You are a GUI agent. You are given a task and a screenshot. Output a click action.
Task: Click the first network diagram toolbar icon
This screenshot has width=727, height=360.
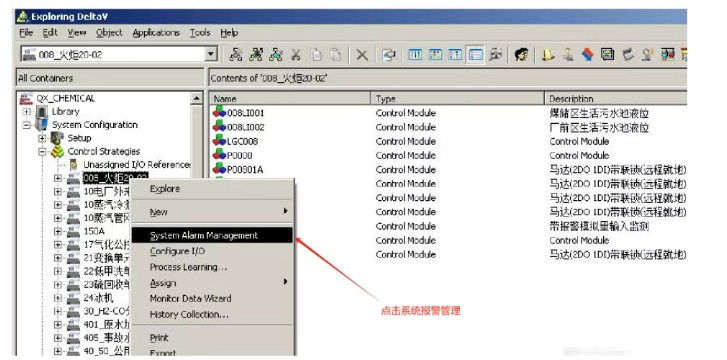pos(236,55)
